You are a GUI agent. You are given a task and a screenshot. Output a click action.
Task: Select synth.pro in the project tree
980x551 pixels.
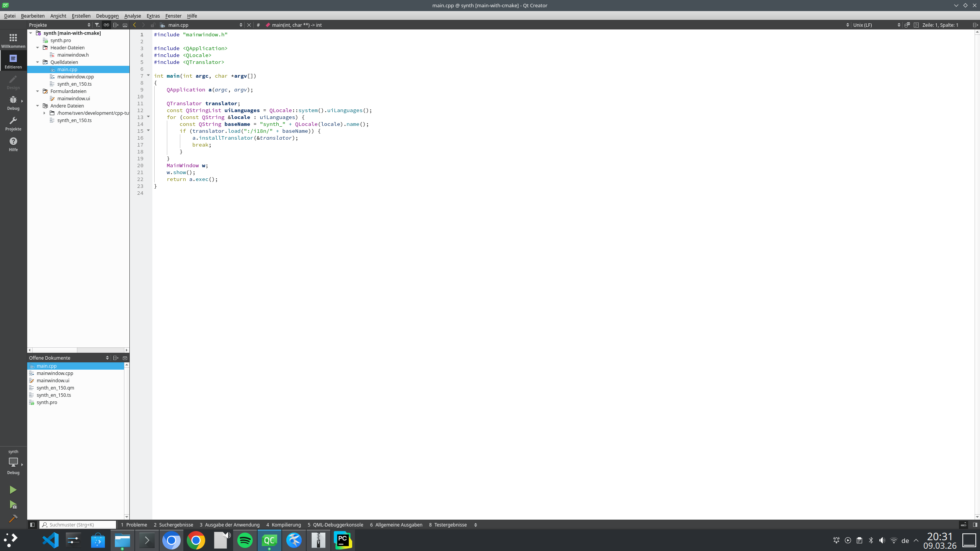click(x=60, y=40)
